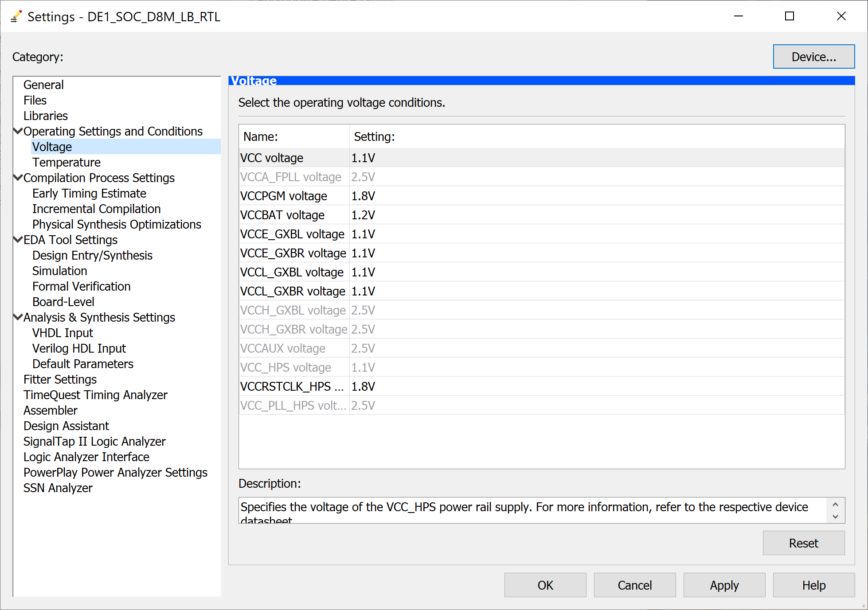The height and width of the screenshot is (610, 868).
Task: Select SignalTap II Logic Analyzer category
Action: tap(94, 441)
